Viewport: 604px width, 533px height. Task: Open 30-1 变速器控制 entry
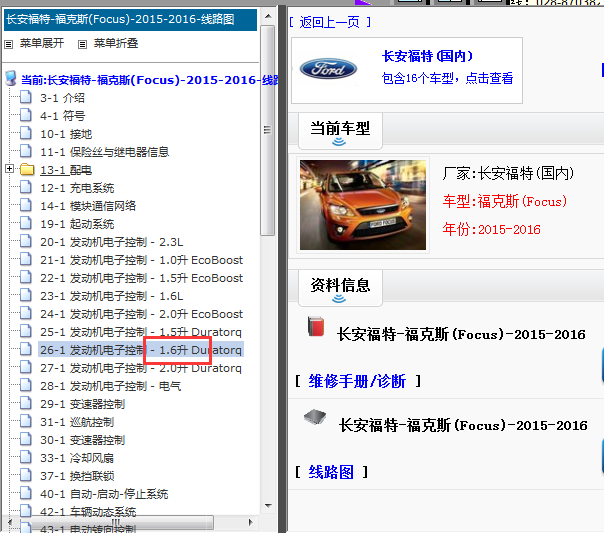[82, 440]
